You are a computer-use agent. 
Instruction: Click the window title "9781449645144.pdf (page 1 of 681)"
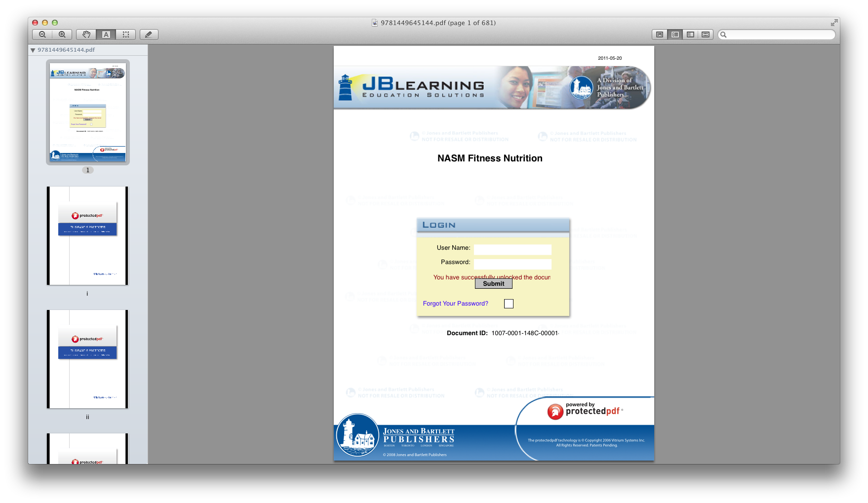438,23
